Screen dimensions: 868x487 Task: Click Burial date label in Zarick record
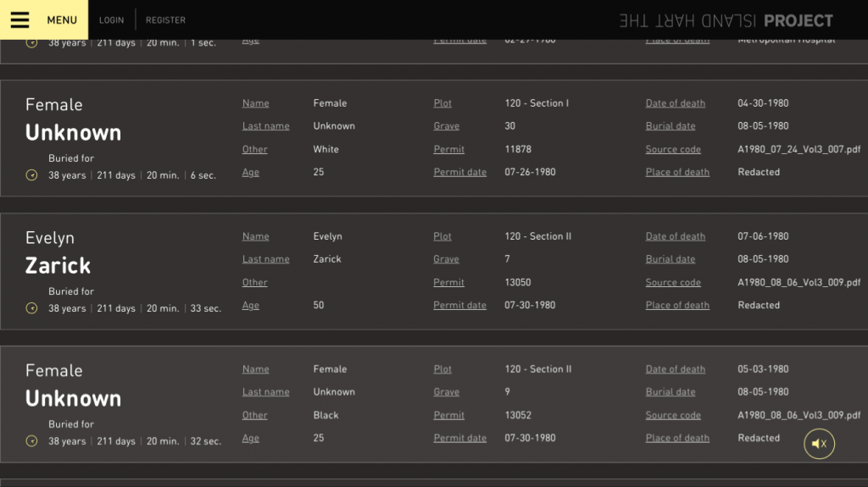670,259
